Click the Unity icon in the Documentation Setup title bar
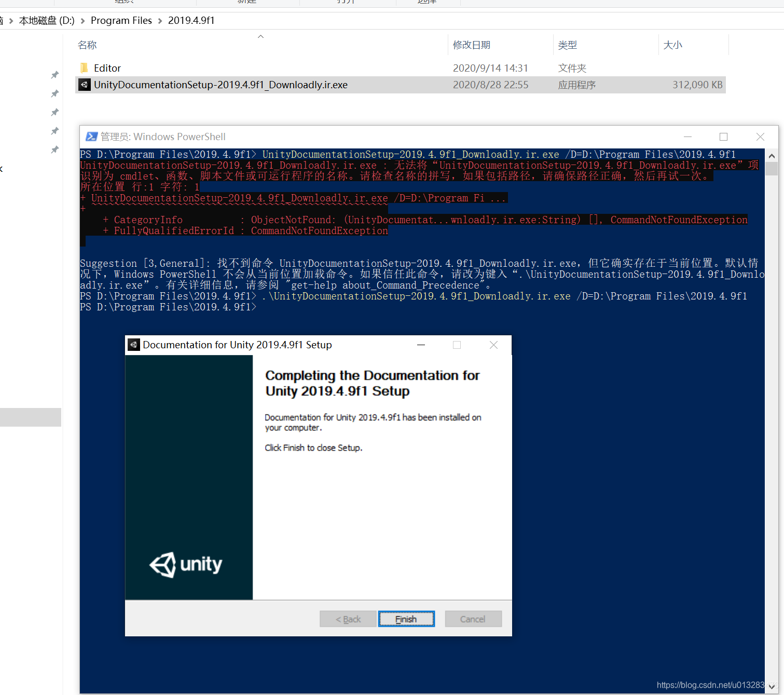The width and height of the screenshot is (784, 695). pyautogui.click(x=134, y=344)
